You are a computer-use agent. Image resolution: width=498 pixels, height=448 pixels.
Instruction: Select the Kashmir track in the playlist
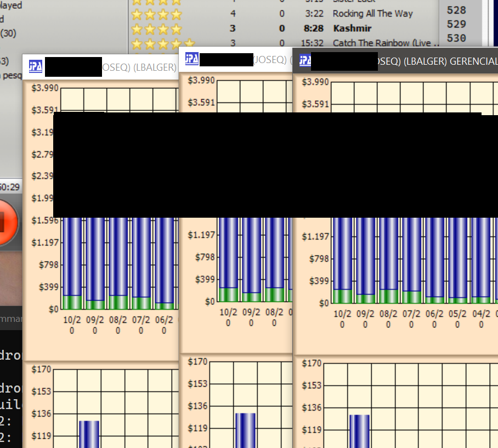coord(352,29)
